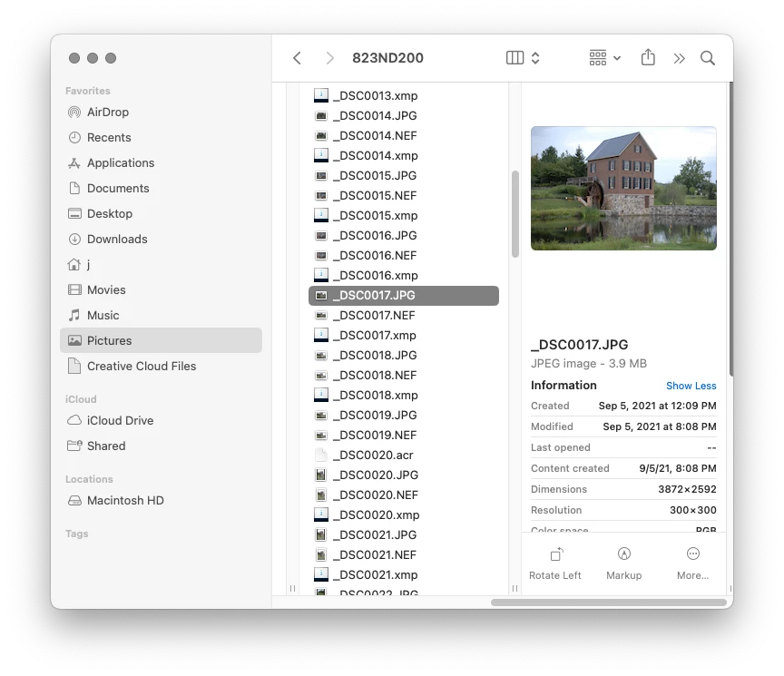Open the view mode up/down chevrons
Screen dimensions: 784x676
535,58
